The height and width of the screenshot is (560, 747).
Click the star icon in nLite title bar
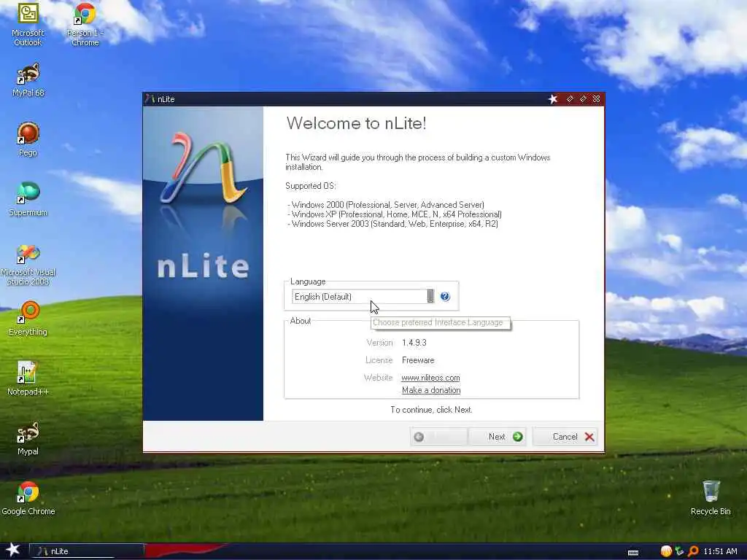(553, 98)
